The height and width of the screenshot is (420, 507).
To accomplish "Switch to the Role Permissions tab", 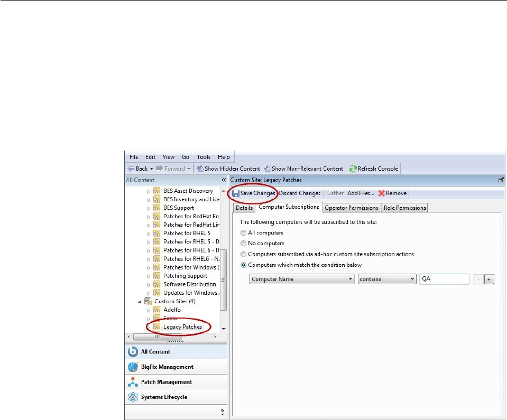I will (405, 208).
